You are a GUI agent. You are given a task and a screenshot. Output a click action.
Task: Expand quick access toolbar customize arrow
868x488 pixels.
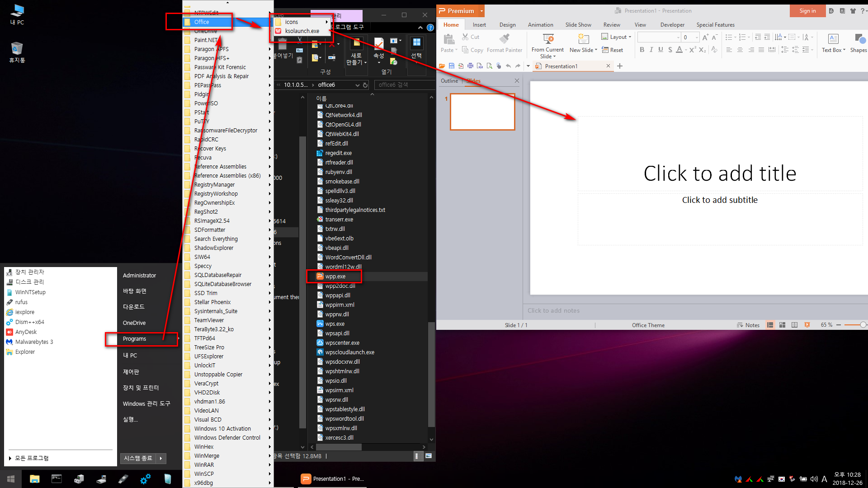(x=528, y=66)
